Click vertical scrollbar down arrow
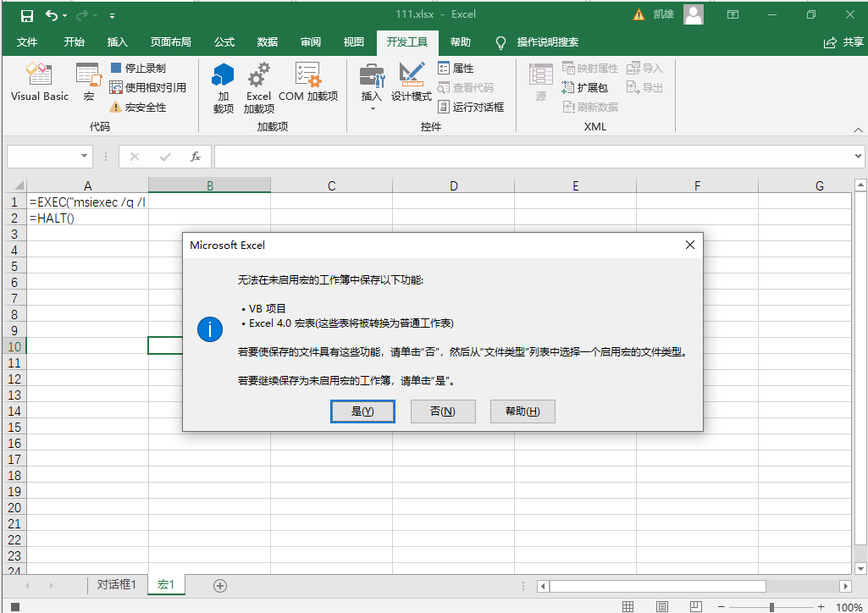Image resolution: width=868 pixels, height=613 pixels. [x=860, y=568]
